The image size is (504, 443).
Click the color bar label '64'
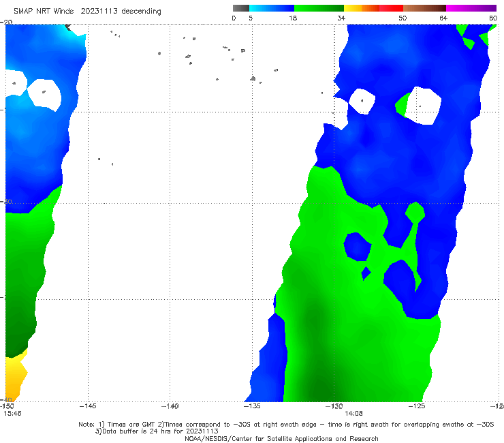pyautogui.click(x=443, y=18)
